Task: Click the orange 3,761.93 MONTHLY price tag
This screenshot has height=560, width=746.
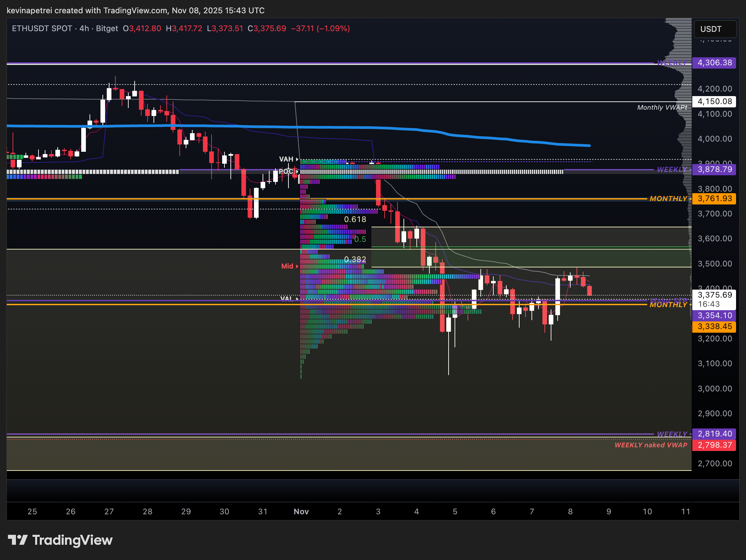Action: click(x=714, y=198)
